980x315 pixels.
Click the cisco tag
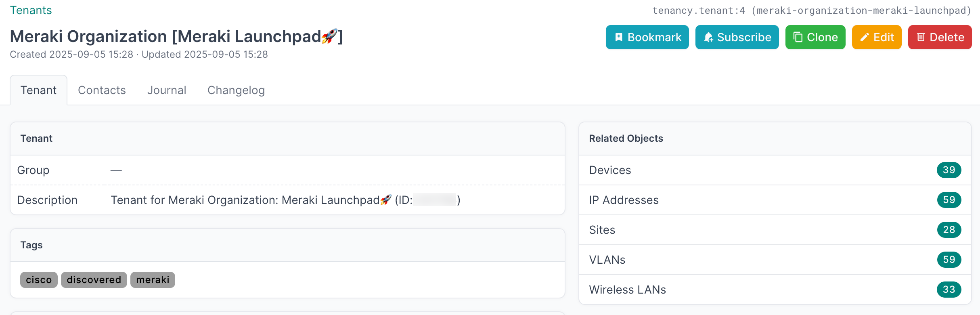tap(38, 279)
